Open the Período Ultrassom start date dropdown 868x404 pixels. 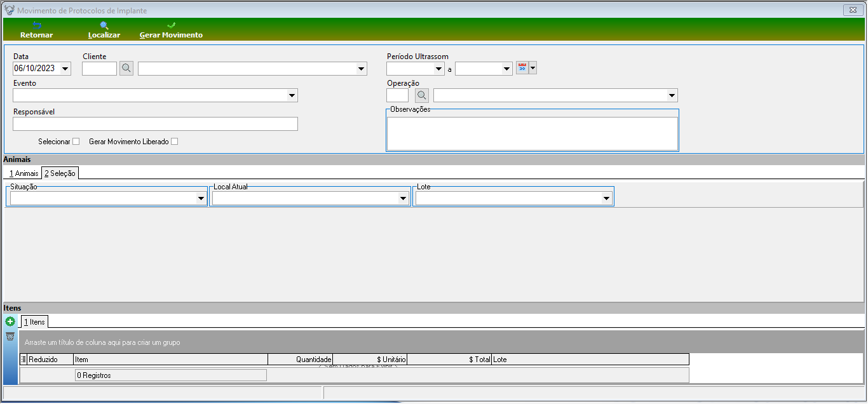pos(438,69)
